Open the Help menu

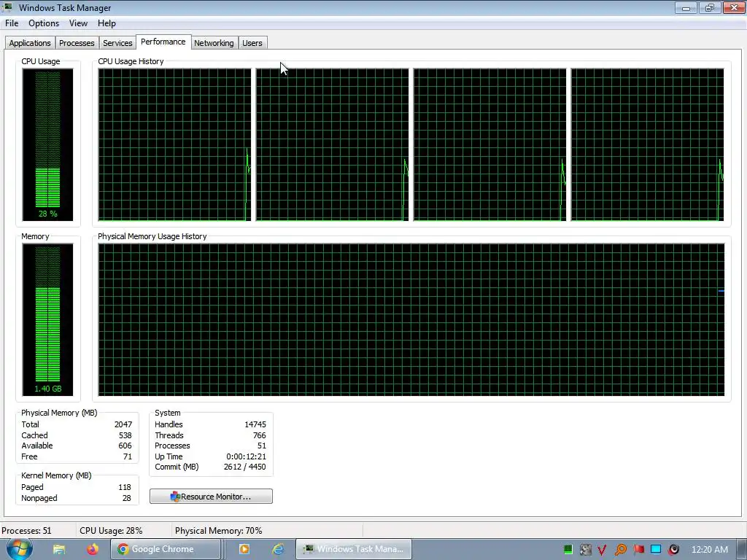tap(107, 23)
